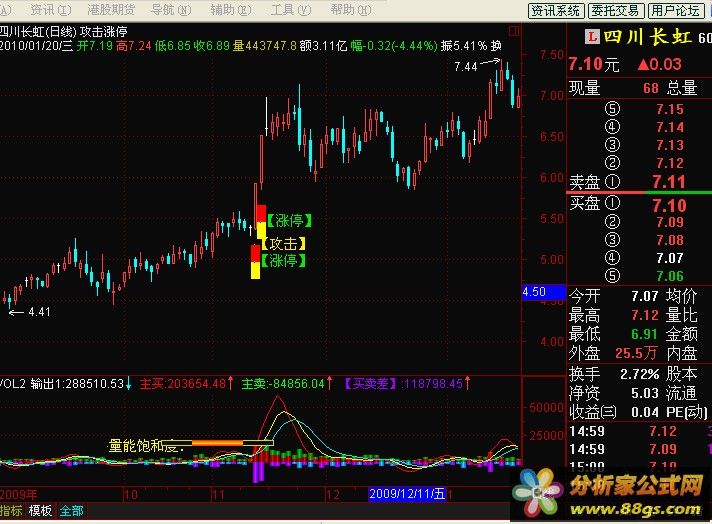Open the 帮助(H) menu
The width and height of the screenshot is (712, 524).
(351, 9)
